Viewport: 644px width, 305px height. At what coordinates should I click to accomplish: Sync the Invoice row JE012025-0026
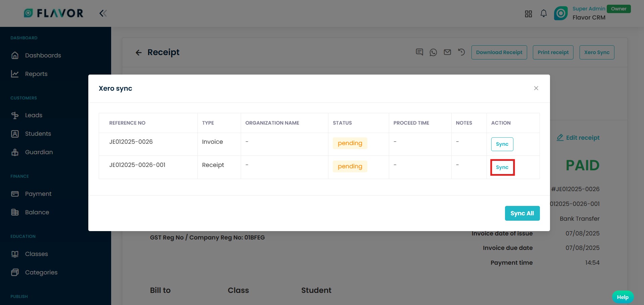502,144
